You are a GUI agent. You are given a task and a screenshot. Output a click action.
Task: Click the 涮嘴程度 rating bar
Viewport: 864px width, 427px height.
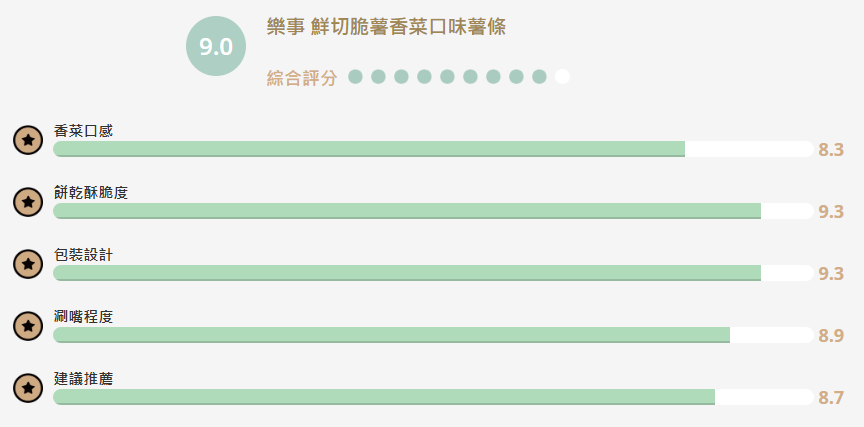[x=433, y=335]
